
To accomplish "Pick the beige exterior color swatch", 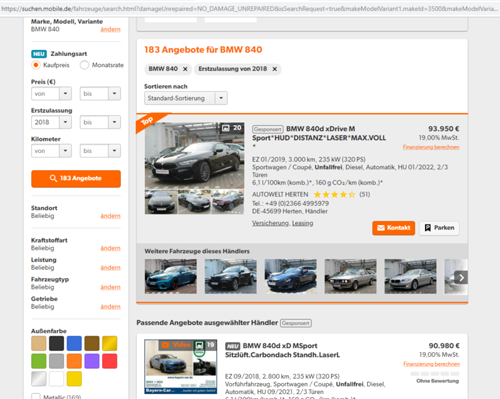I will coord(39,343).
